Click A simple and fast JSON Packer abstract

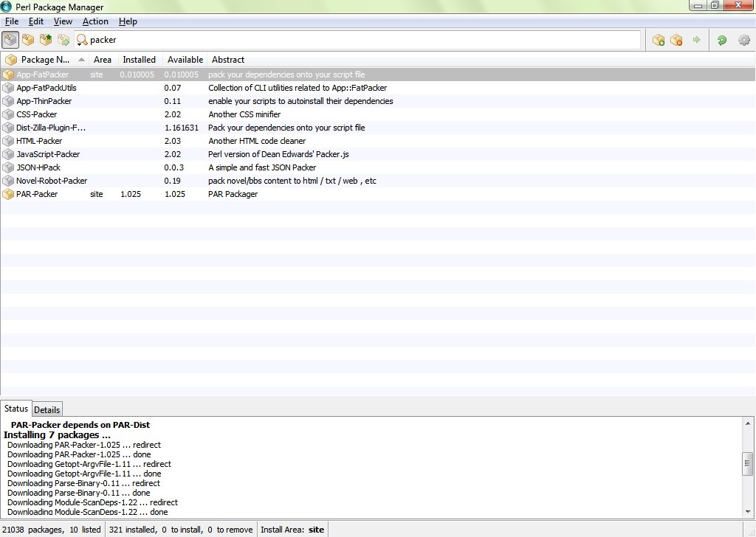click(262, 167)
